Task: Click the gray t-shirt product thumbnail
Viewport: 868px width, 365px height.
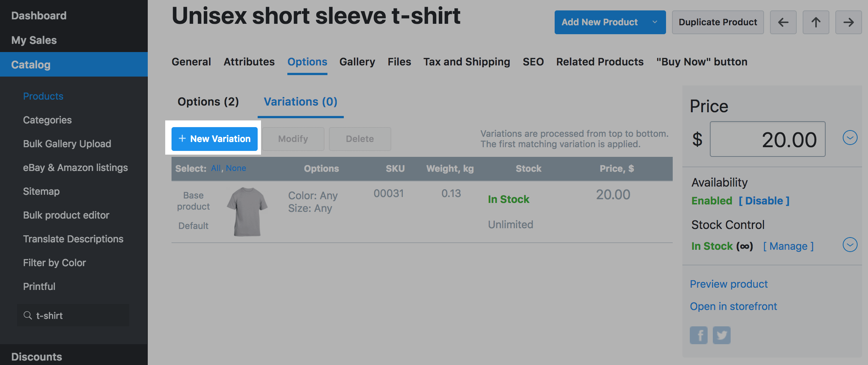Action: [247, 211]
